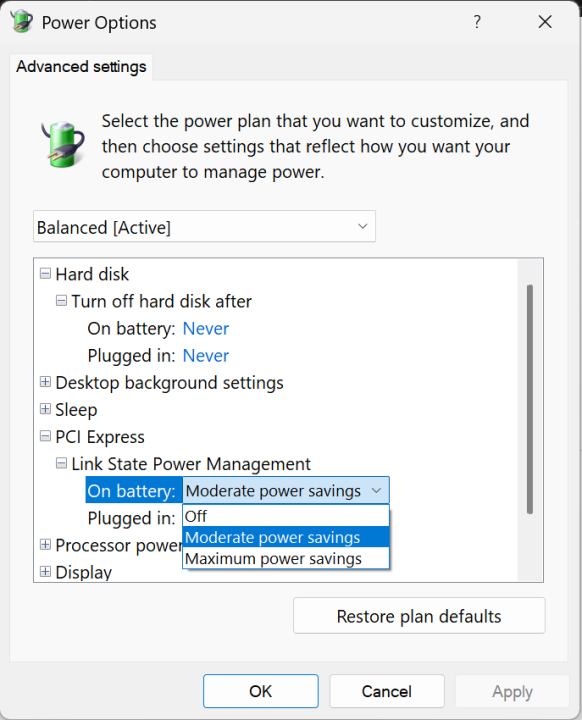582x720 pixels.
Task: Click On battery Never value for hard disk
Action: (206, 329)
